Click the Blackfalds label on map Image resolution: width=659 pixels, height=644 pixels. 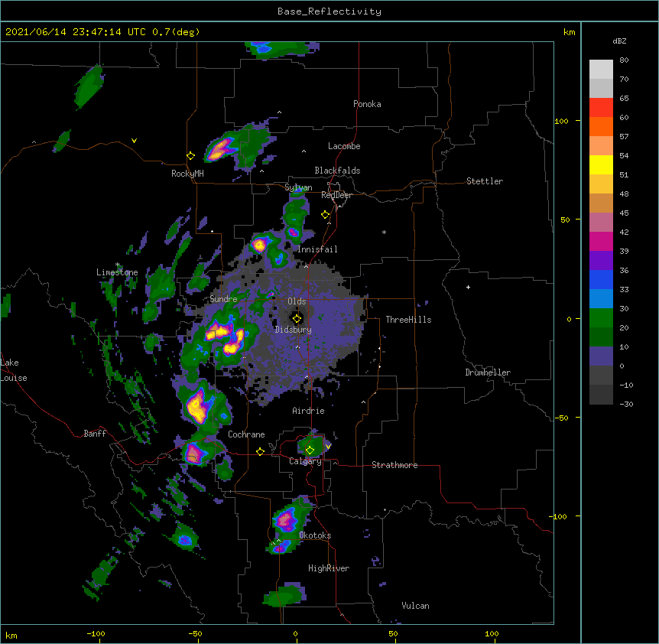337,171
